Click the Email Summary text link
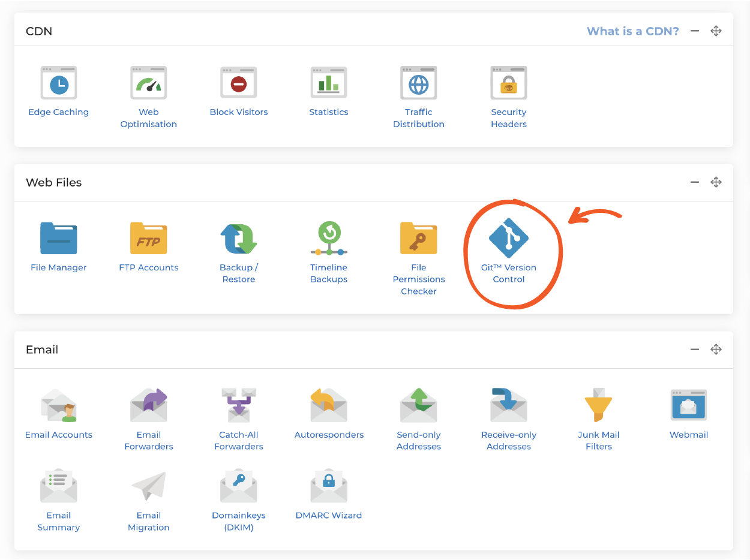Image resolution: width=750 pixels, height=560 pixels. (59, 521)
